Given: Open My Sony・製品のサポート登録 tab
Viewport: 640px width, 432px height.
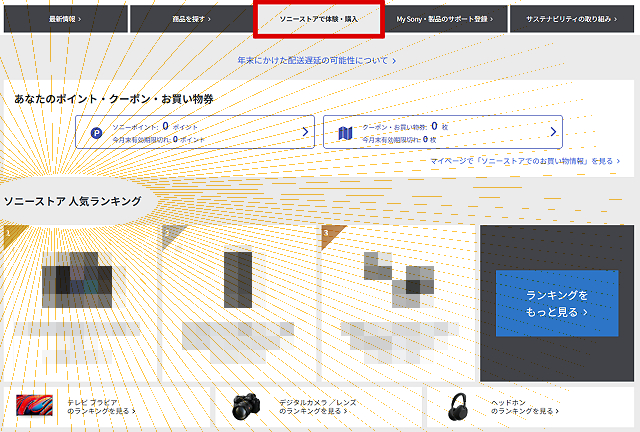Looking at the screenshot, I should [445, 19].
